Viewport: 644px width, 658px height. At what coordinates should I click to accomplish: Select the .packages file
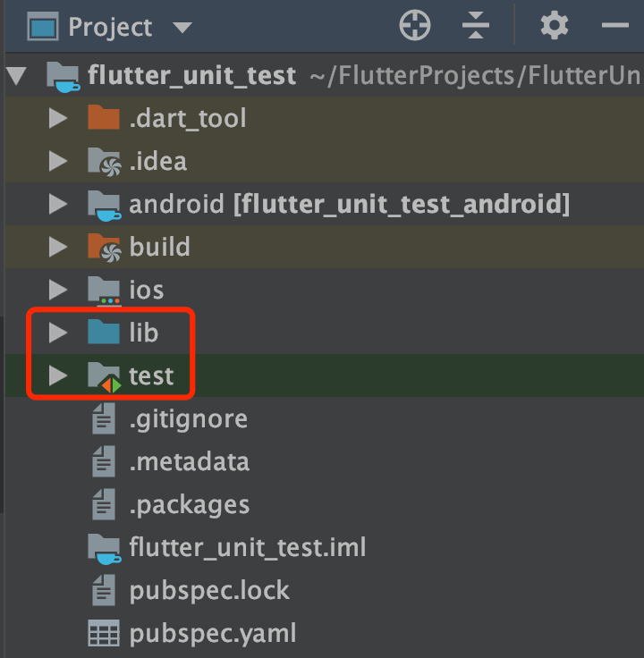coord(189,505)
